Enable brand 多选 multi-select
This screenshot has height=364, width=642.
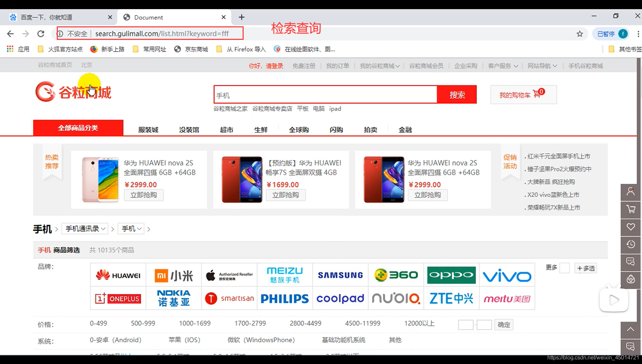point(586,268)
